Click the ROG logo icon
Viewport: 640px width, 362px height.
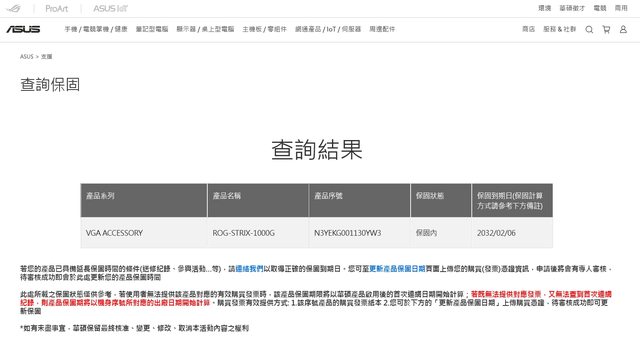[x=13, y=9]
